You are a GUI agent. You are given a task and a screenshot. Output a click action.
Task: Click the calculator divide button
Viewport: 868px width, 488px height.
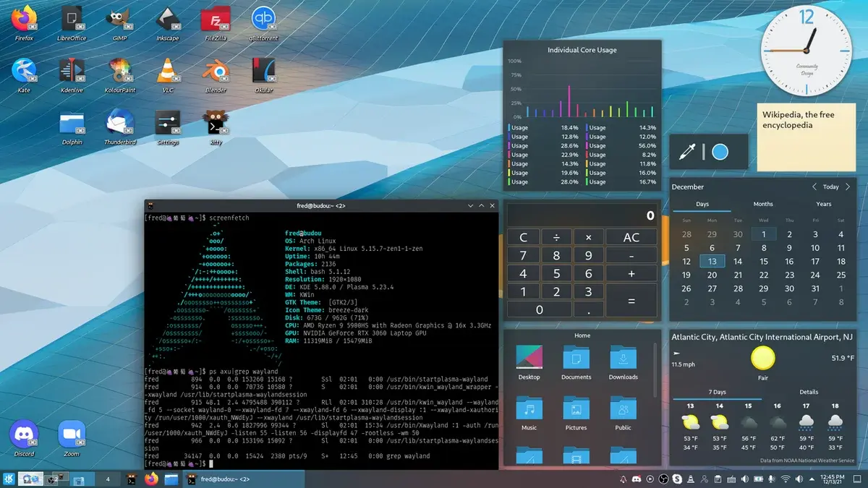point(556,237)
